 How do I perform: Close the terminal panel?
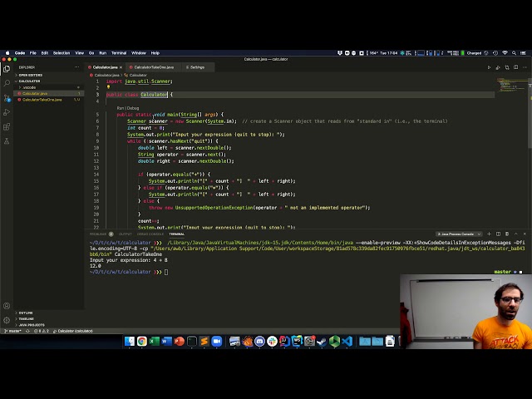(x=525, y=234)
